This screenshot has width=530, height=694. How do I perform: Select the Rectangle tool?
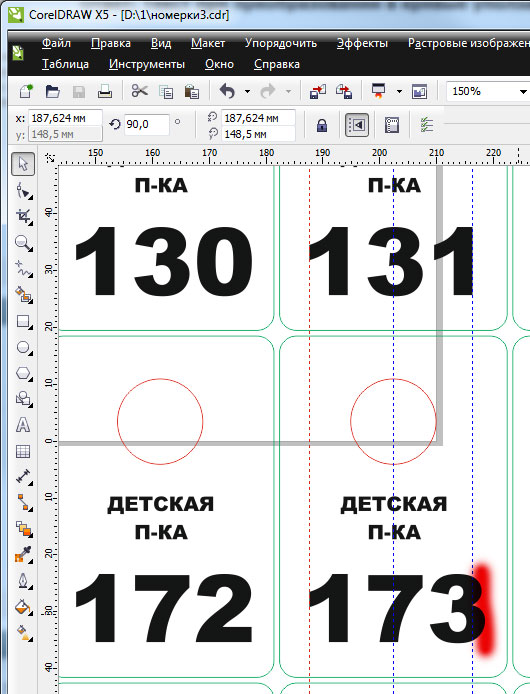click(23, 321)
